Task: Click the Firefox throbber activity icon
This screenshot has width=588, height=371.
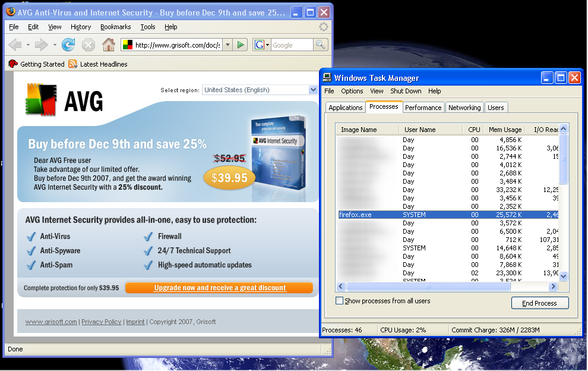Action: 324,27
